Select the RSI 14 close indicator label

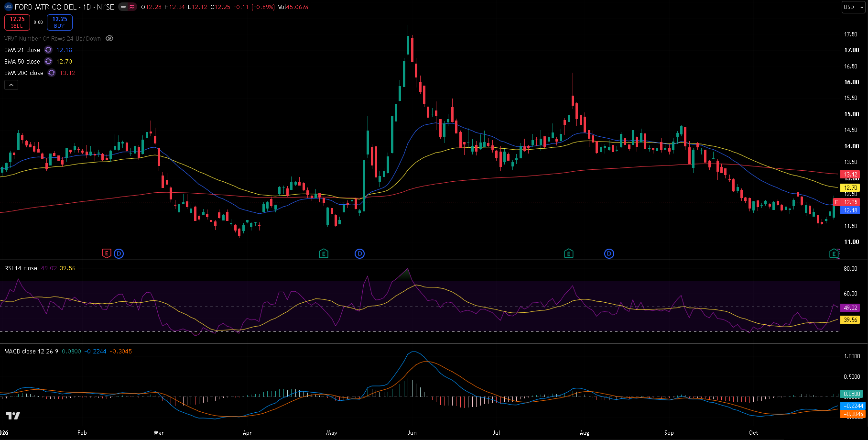coord(21,268)
